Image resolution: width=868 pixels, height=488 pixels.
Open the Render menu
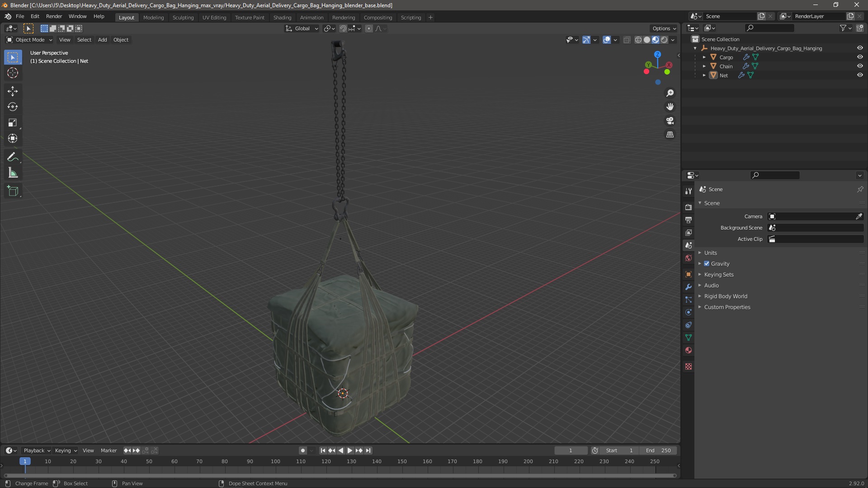tap(54, 16)
